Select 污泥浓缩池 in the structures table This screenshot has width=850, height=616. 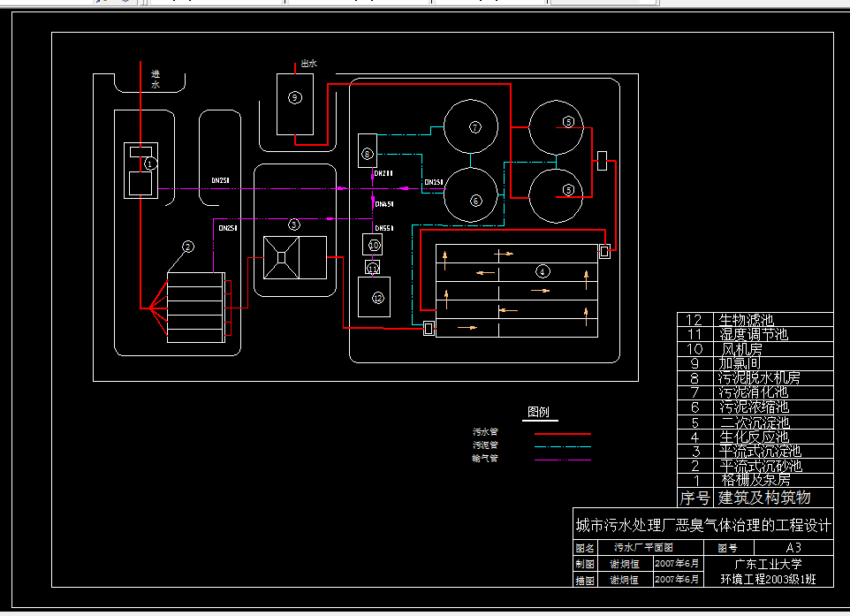pyautogui.click(x=754, y=407)
